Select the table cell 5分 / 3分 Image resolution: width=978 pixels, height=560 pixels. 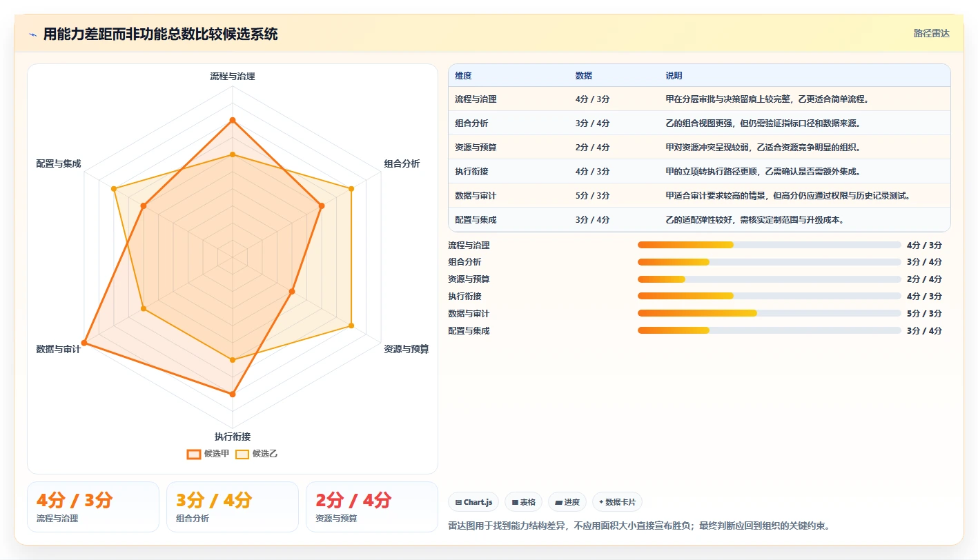pos(593,195)
